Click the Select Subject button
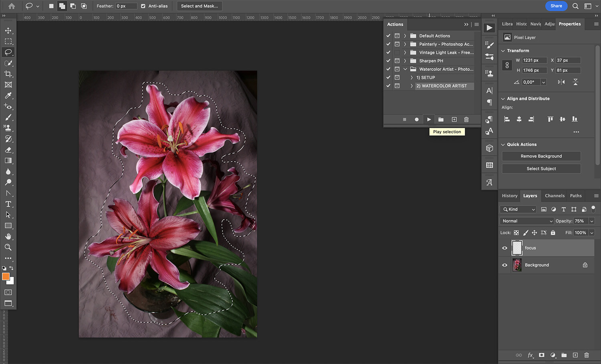 pos(541,168)
